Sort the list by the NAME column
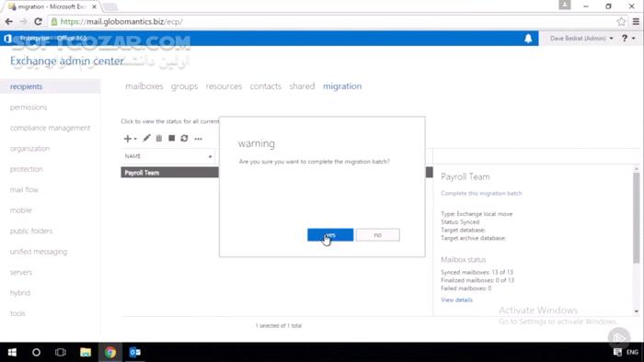The width and height of the screenshot is (644, 362). pyautogui.click(x=168, y=156)
